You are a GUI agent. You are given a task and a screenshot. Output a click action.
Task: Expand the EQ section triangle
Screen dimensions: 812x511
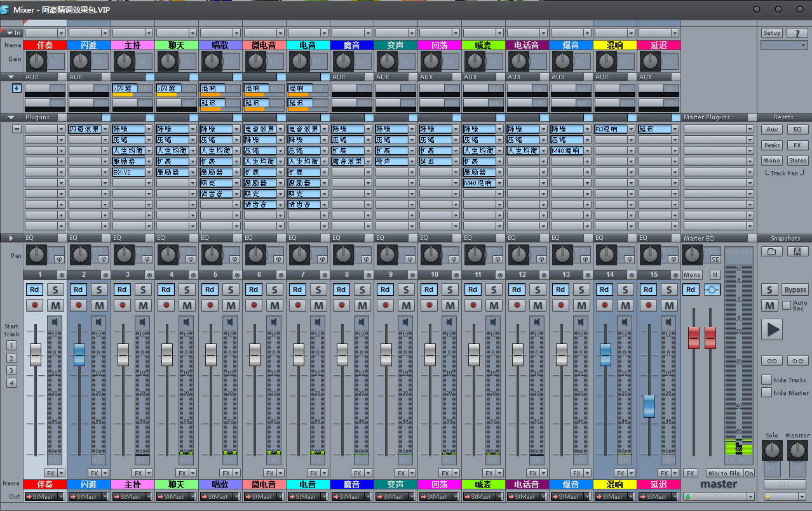[11, 238]
